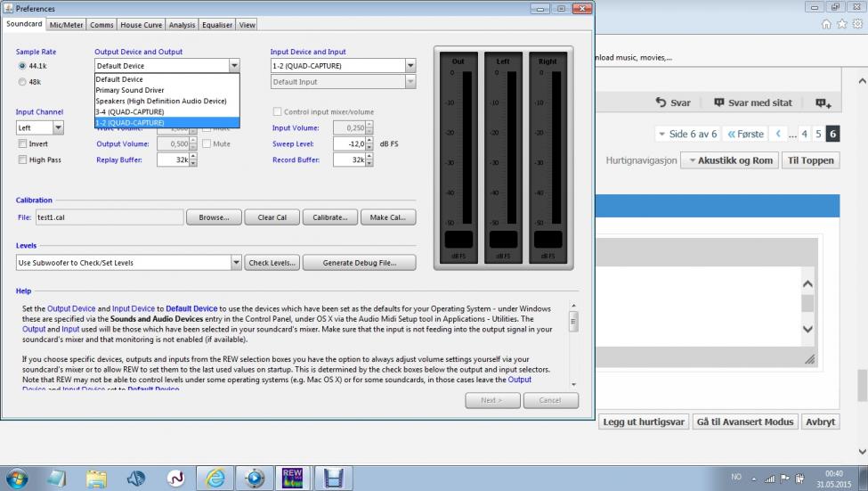The width and height of the screenshot is (868, 491).
Task: Open the speaker-shaped taskbar app icon
Action: coord(135,479)
